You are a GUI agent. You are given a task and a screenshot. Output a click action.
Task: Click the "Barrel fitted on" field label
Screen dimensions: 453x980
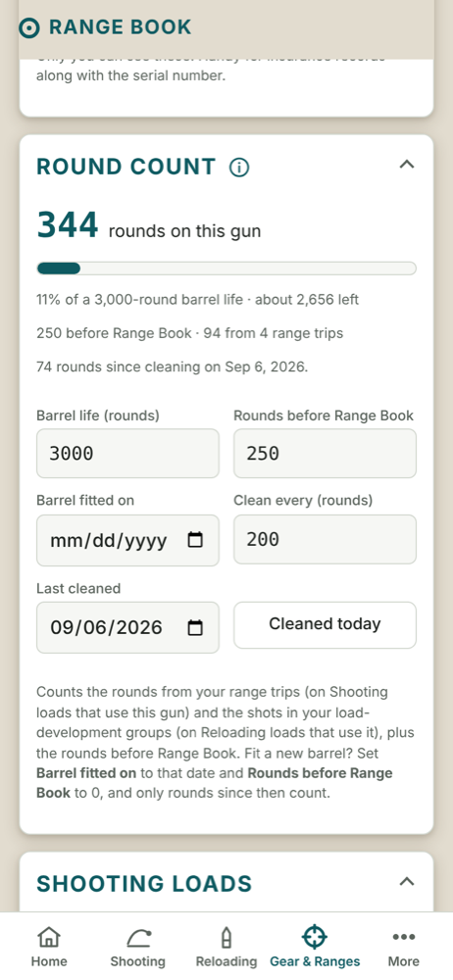coord(85,501)
